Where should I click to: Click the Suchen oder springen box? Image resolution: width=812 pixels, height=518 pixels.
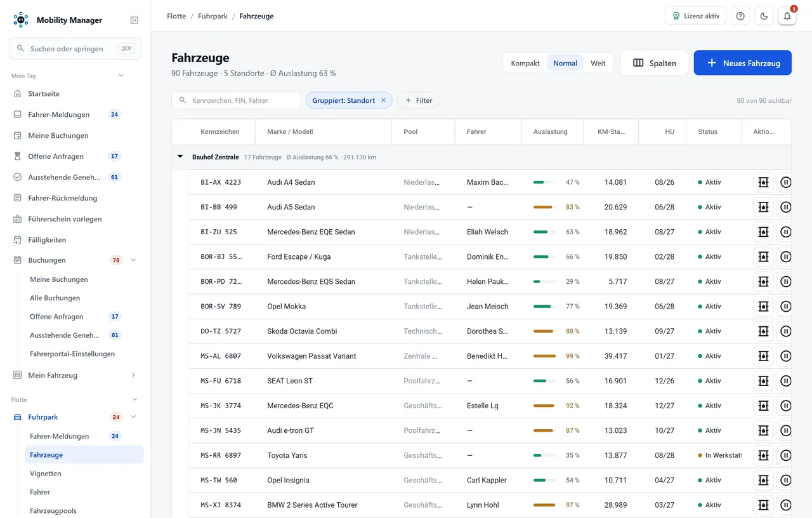[75, 48]
